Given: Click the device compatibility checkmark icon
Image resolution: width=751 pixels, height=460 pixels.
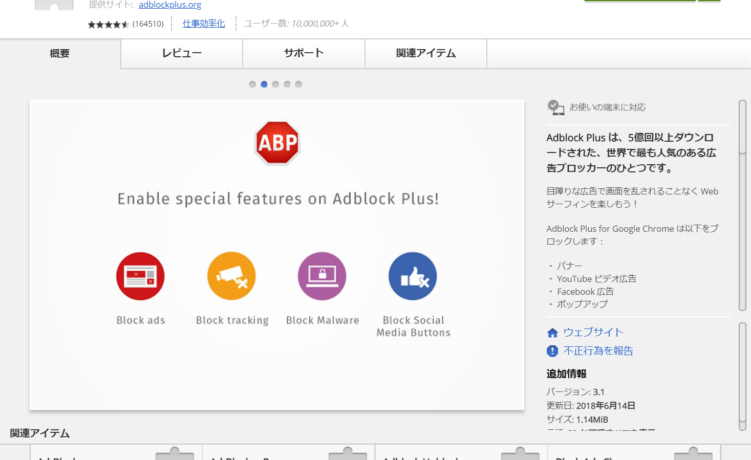Looking at the screenshot, I should click(x=556, y=107).
